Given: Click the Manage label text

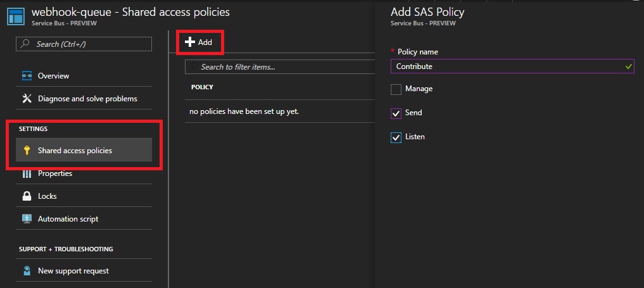Looking at the screenshot, I should pyautogui.click(x=419, y=89).
